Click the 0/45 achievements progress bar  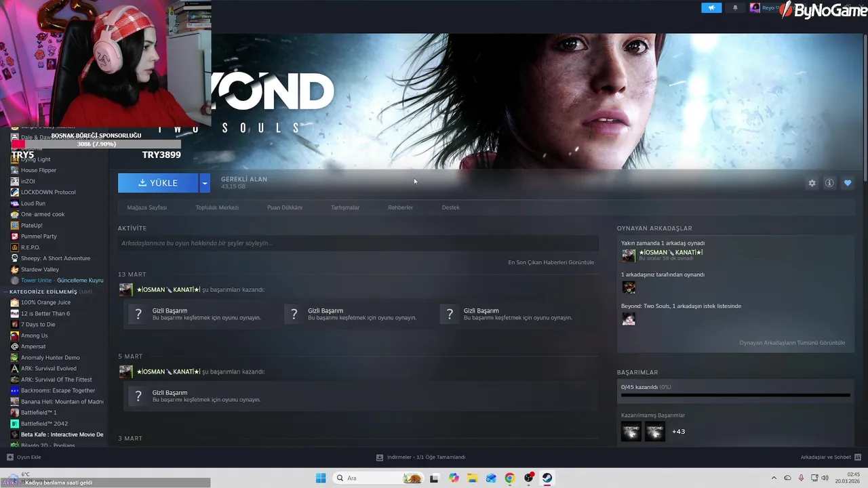point(736,394)
